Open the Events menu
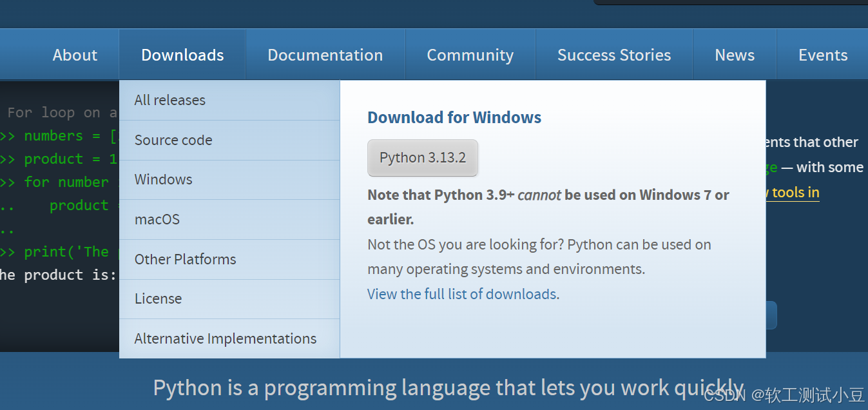Image resolution: width=868 pixels, height=410 pixels. 822,55
